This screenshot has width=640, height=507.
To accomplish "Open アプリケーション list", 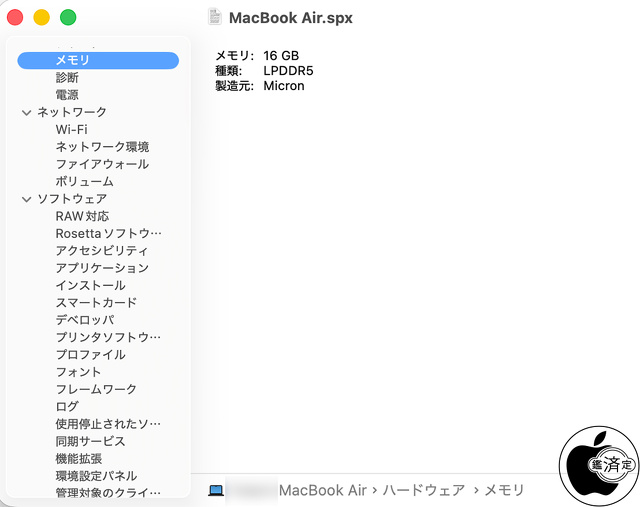I will click(102, 268).
